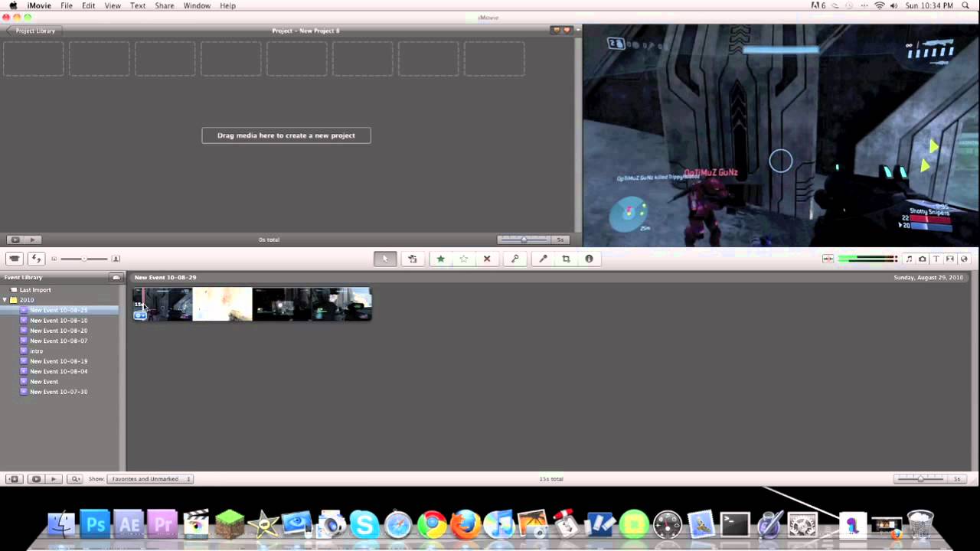Open the keyword tool key icon
The image size is (980, 551).
514,259
